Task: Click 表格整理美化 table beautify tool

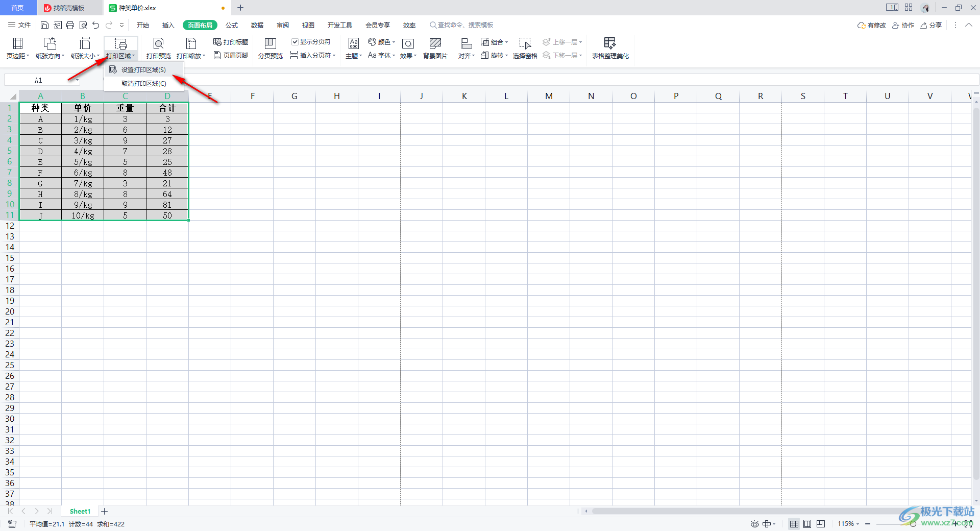Action: 610,49
